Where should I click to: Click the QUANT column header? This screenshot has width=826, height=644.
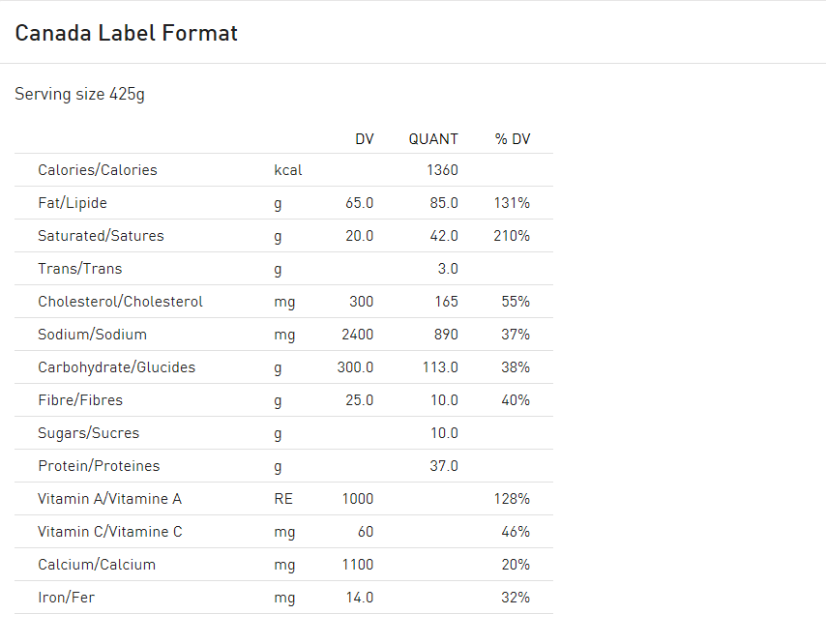(x=433, y=139)
